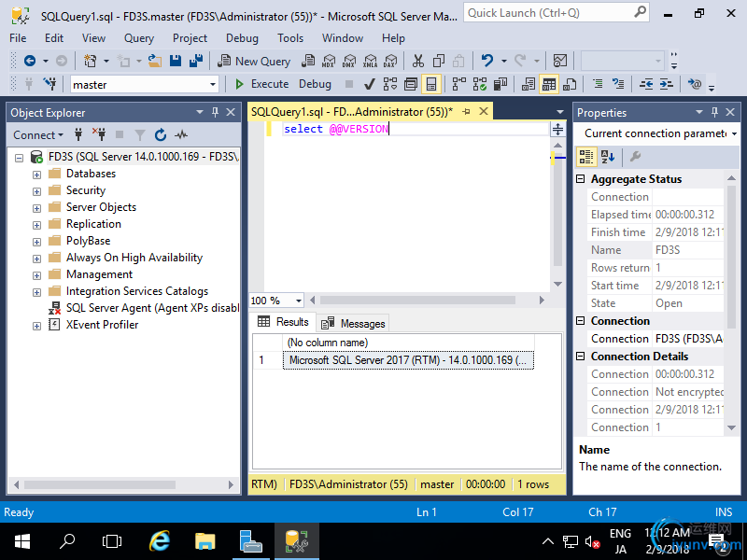Open the Tools menu

pos(290,38)
